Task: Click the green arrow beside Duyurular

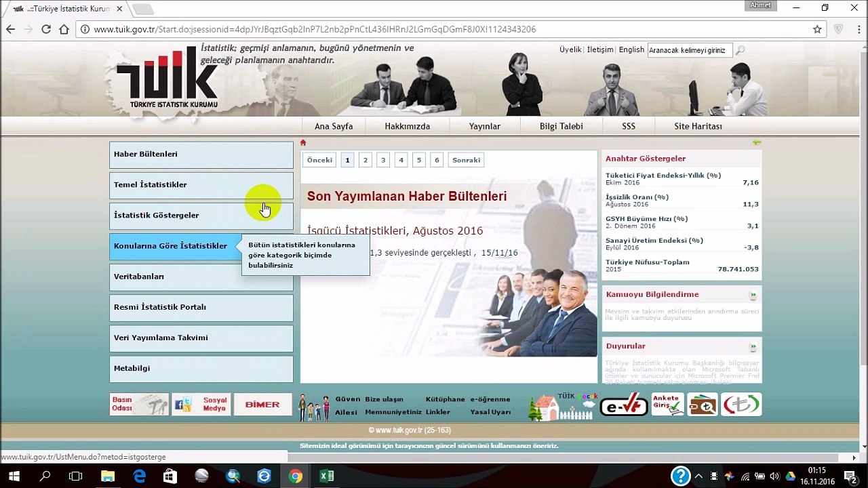Action: tap(753, 346)
